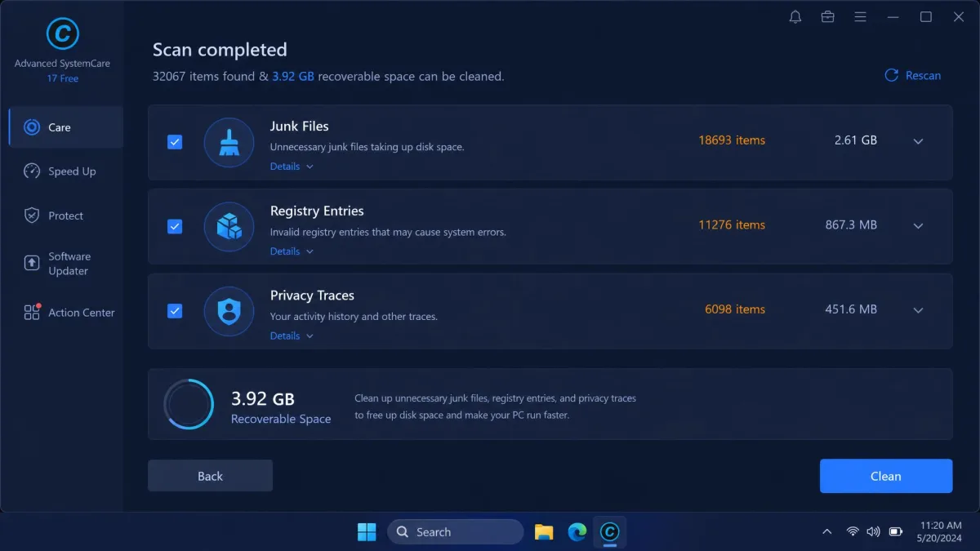980x551 pixels.
Task: Click the circular recoverable space progress ring
Action: pyautogui.click(x=189, y=404)
